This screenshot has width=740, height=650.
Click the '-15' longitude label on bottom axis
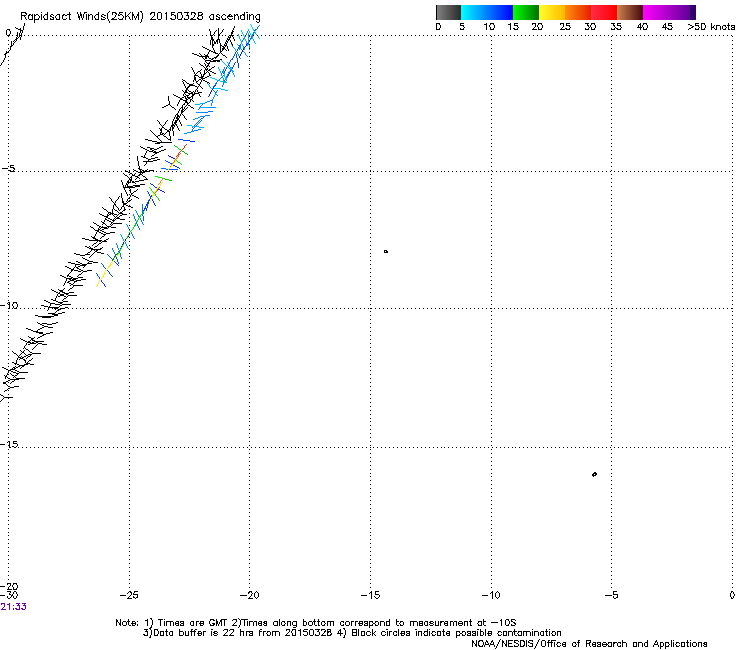370,595
